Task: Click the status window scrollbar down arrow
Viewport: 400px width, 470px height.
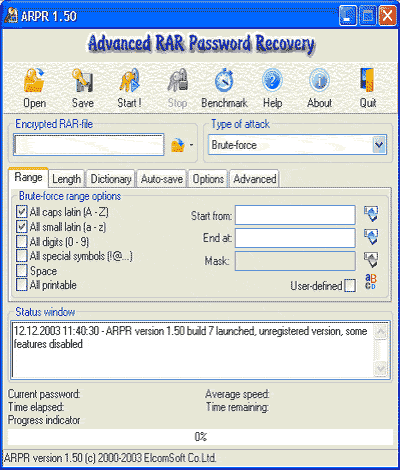Action: point(381,369)
